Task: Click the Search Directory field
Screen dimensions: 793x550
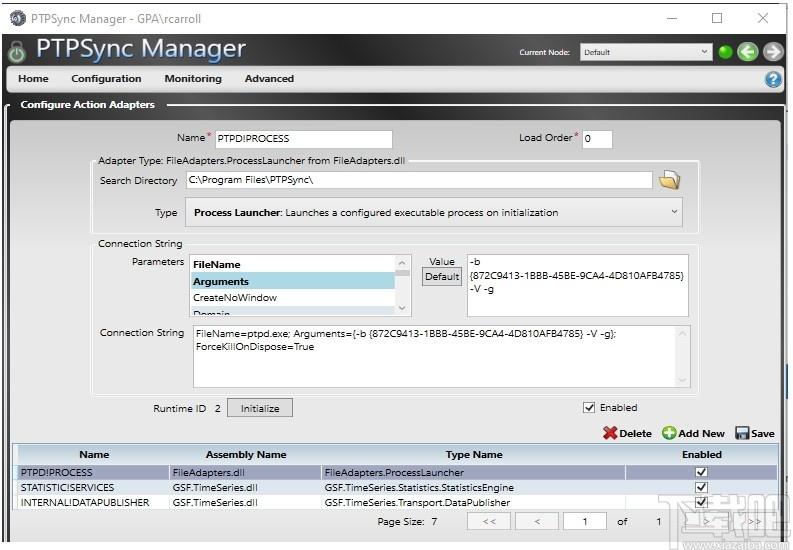Action: pos(419,180)
